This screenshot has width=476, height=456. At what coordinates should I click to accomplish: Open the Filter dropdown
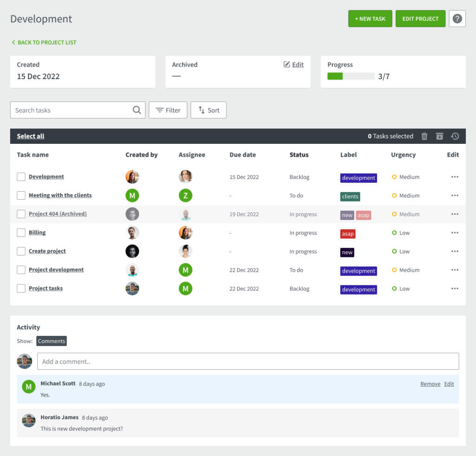tap(168, 110)
